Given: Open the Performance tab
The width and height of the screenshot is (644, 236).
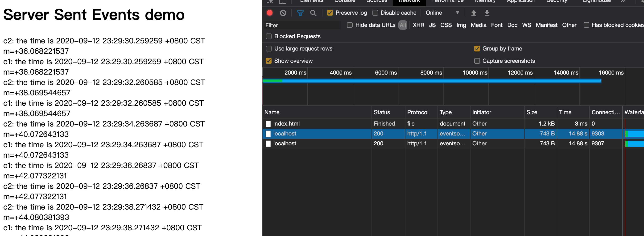Looking at the screenshot, I should click(447, 1).
